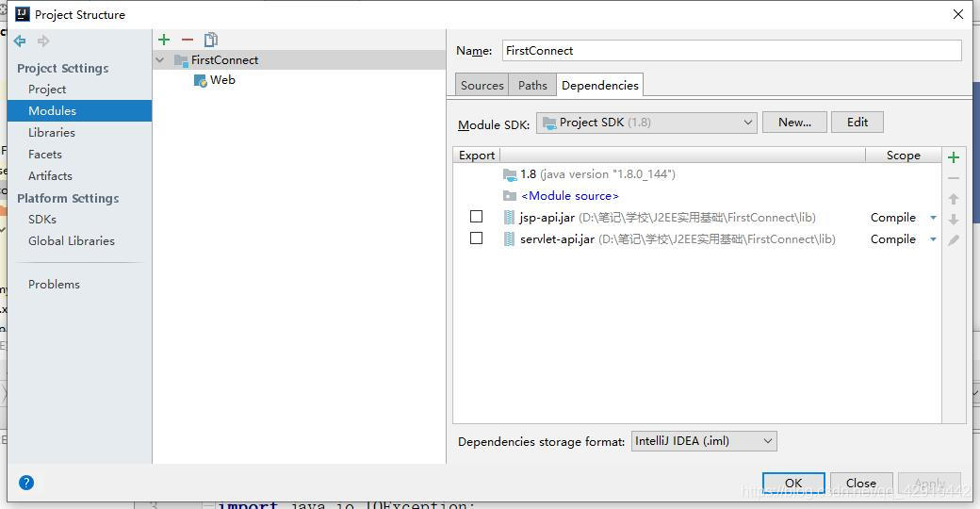Select FirstConnect module tree item
This screenshot has width=980, height=509.
click(x=300, y=60)
